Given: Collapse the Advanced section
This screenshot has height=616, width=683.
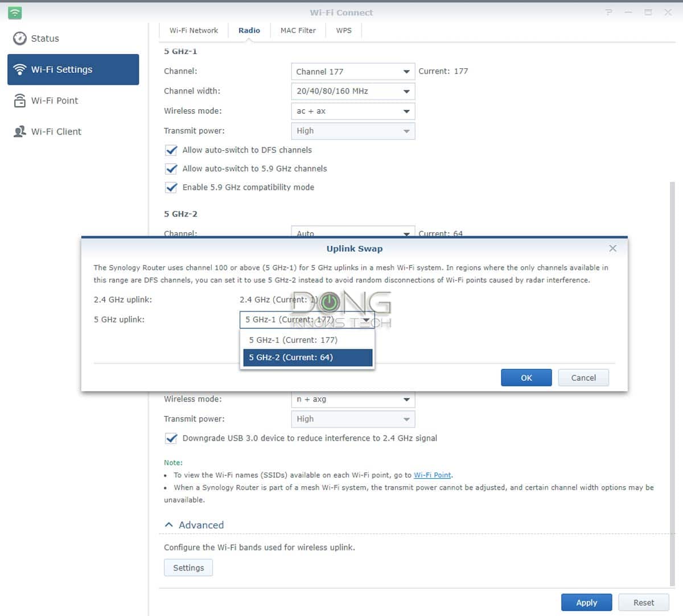Looking at the screenshot, I should tap(194, 525).
